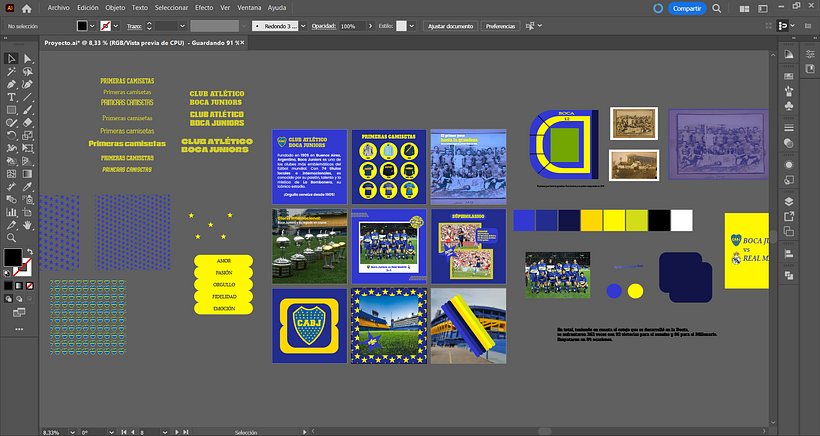Open stroke color dropdown in control bar
The height and width of the screenshot is (436, 820).
[116, 26]
